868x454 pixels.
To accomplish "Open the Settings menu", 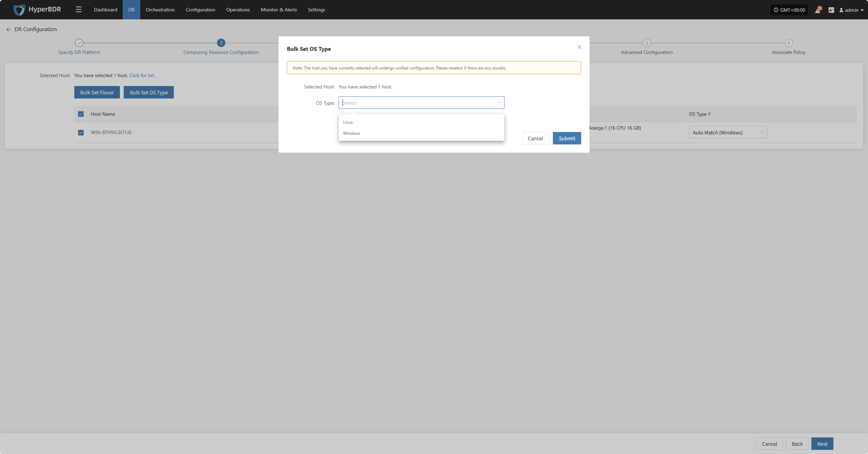I will [316, 10].
